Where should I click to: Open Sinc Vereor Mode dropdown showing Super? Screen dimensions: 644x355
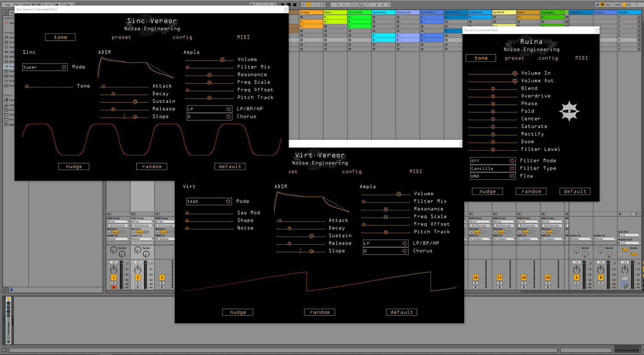[45, 67]
